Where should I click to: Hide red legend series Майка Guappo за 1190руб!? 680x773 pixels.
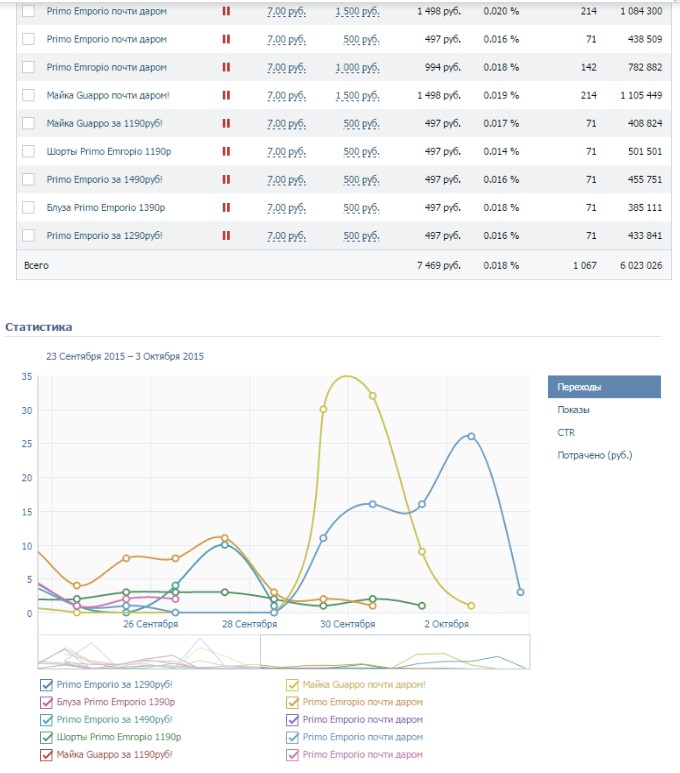tap(46, 755)
